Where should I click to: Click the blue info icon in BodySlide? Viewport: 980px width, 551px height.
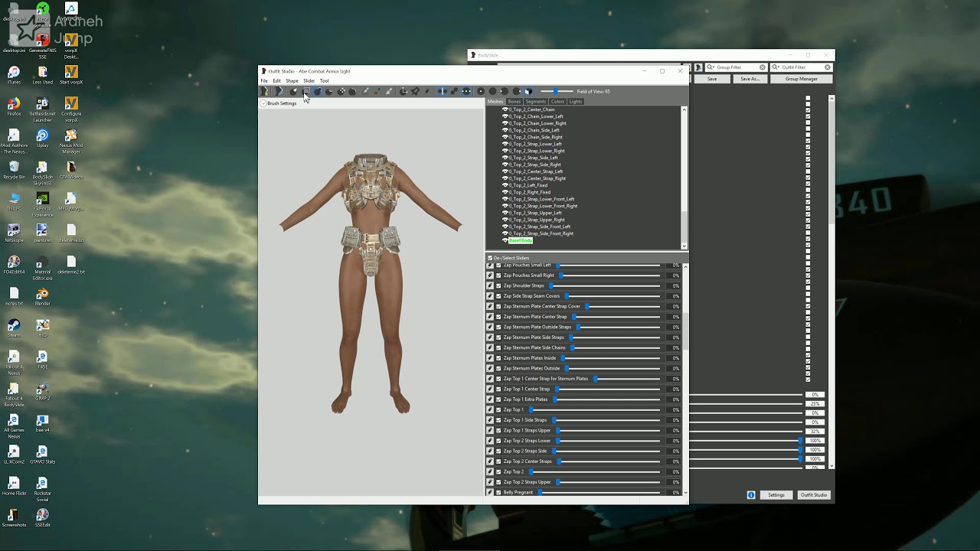click(751, 495)
